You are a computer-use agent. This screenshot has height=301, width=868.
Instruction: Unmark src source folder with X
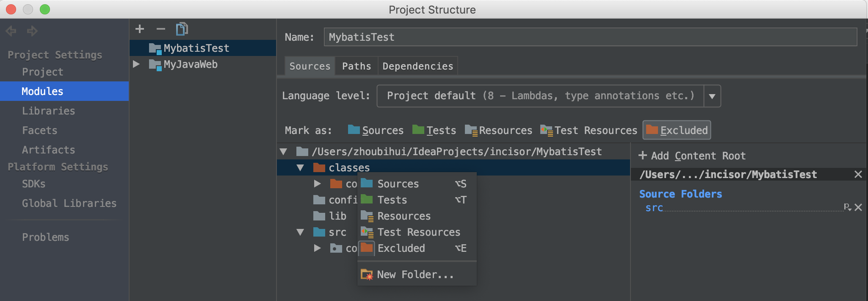[858, 207]
